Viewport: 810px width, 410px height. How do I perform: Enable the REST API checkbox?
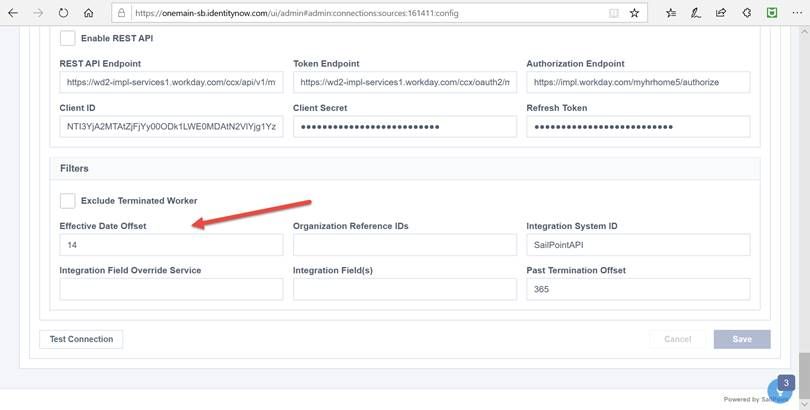coord(68,38)
